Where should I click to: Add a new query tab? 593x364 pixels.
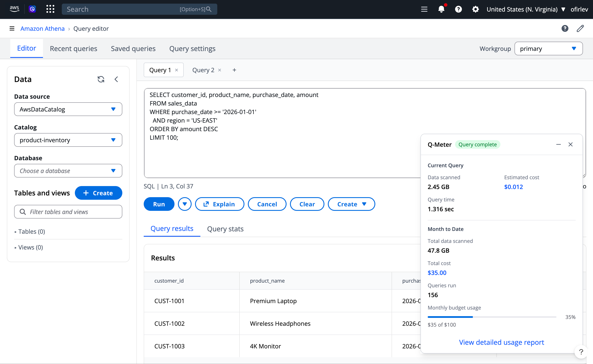[234, 70]
